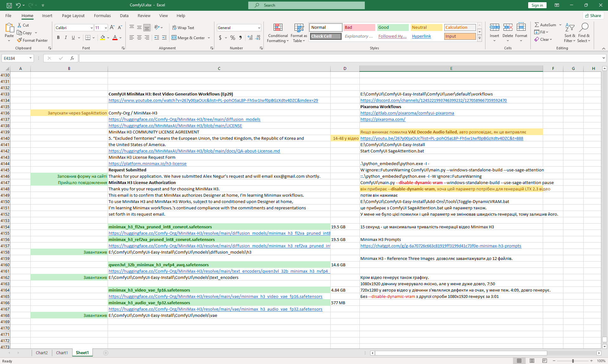Apply Align Left to cell text
The width and height of the screenshot is (608, 364).
click(132, 38)
